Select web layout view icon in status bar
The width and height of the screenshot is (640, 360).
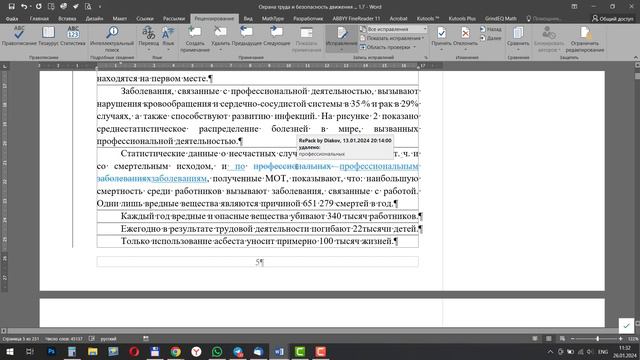tap(562, 339)
